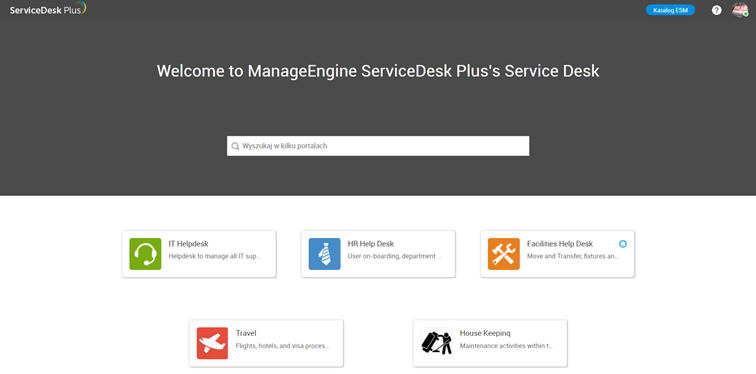Click the ServiceDesk Plus logo
This screenshot has width=756, height=374.
point(48,9)
